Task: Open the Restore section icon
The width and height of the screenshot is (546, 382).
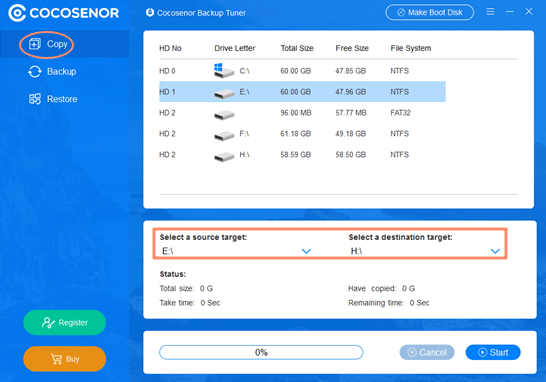Action: (34, 99)
